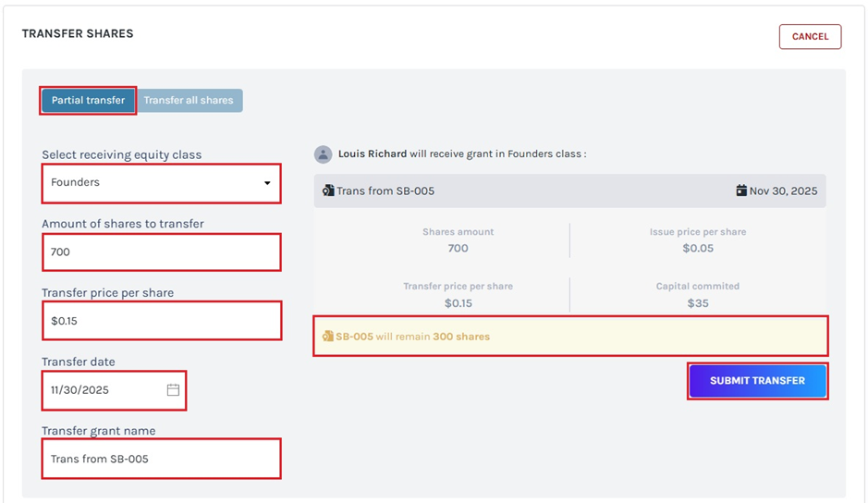Select the Partial transfer option
This screenshot has height=503, width=868.
pos(88,101)
